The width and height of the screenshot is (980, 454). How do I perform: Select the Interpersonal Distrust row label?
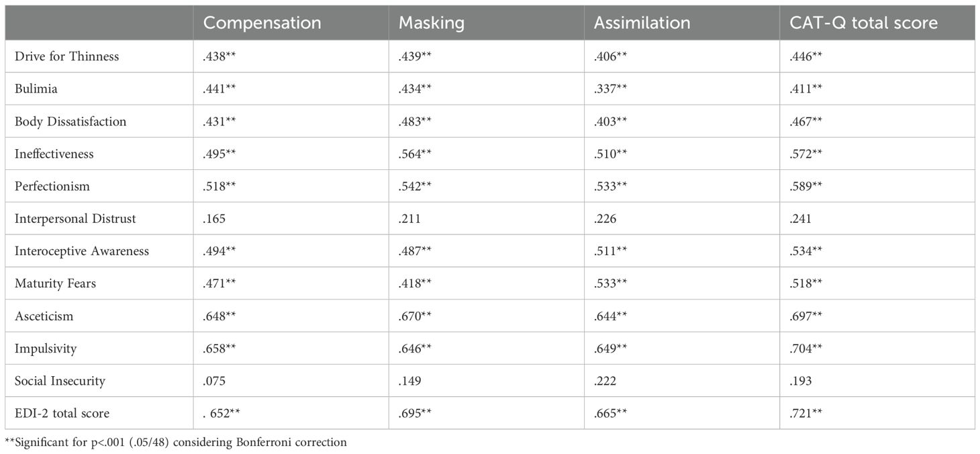point(74,219)
